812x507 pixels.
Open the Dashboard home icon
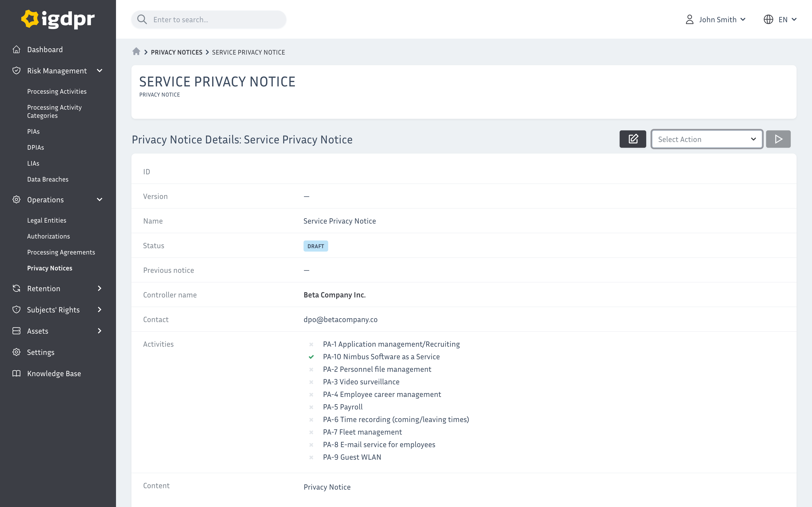[x=16, y=49]
